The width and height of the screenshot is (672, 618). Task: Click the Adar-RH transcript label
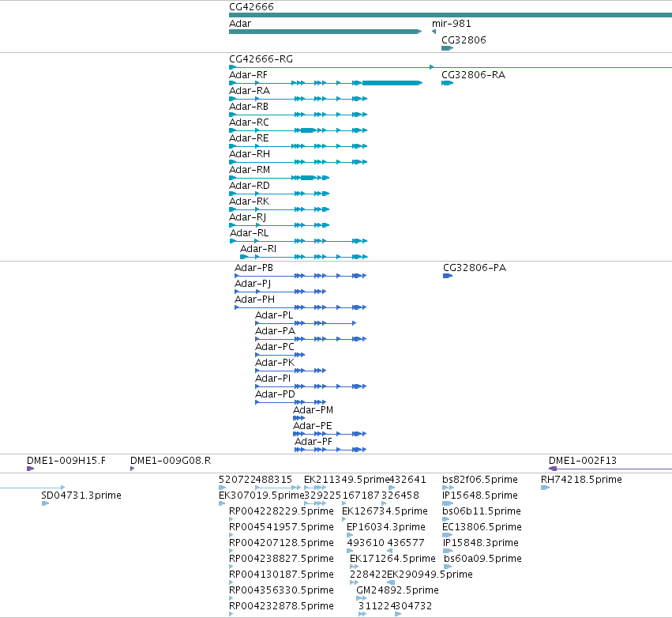click(x=250, y=154)
